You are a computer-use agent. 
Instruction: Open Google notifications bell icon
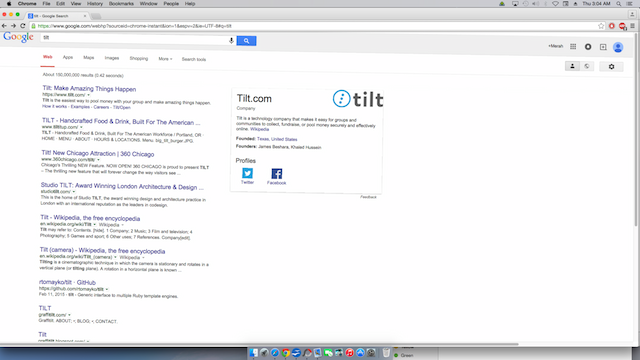pos(588,47)
